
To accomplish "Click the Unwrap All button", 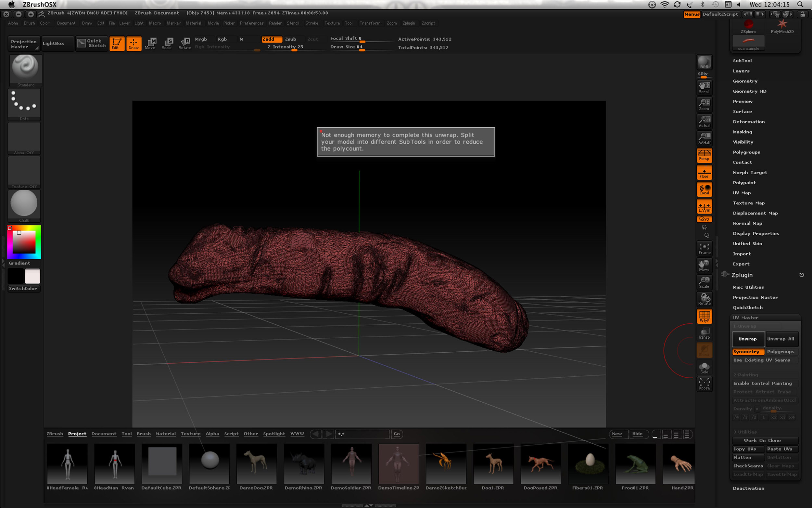I will pyautogui.click(x=781, y=339).
